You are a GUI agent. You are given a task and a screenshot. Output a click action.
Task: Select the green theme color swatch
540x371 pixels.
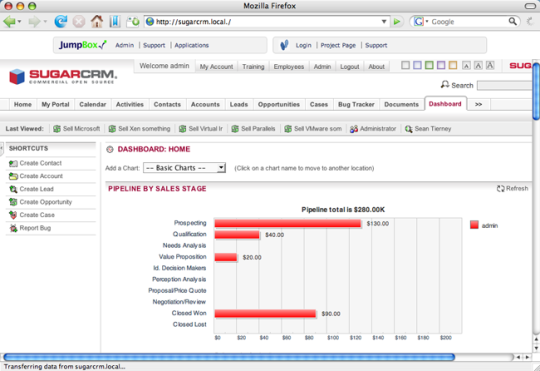429,65
